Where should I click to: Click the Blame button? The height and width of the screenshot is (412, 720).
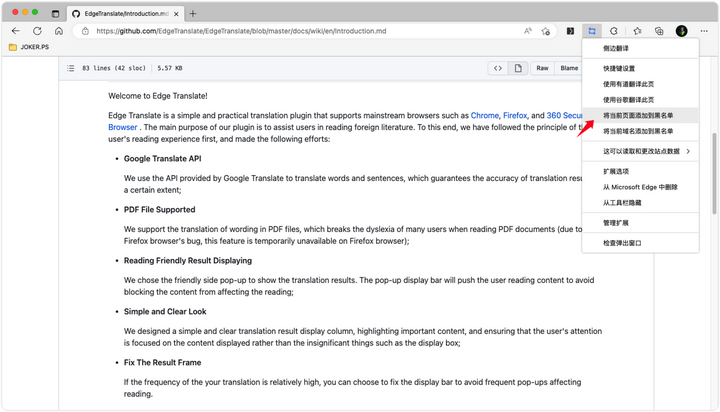pyautogui.click(x=569, y=68)
